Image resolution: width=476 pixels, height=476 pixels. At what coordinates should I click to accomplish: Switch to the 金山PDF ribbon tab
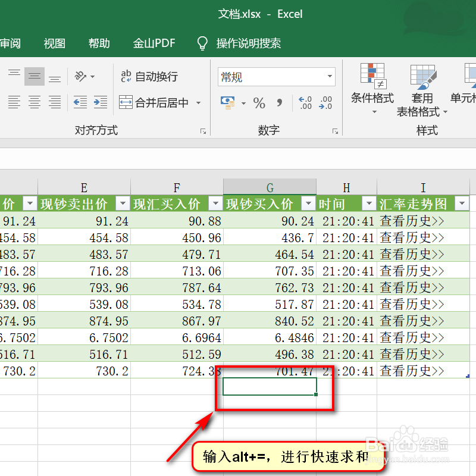coord(154,43)
